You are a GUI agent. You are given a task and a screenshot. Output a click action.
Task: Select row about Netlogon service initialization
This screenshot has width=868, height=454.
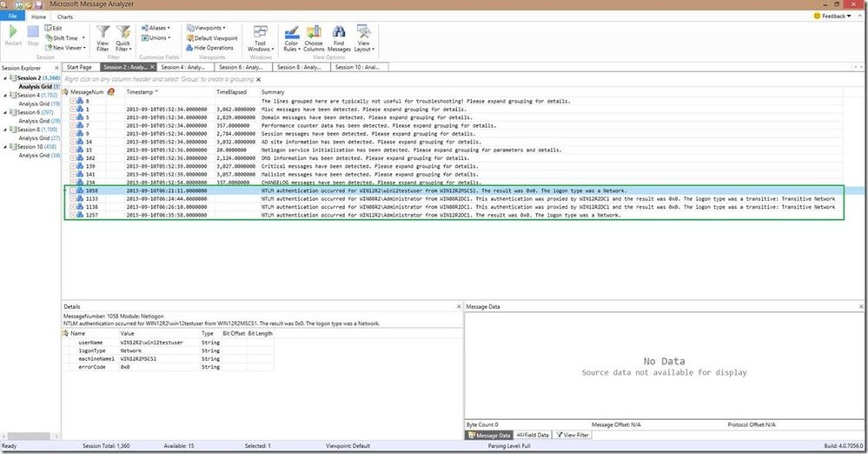click(453, 150)
